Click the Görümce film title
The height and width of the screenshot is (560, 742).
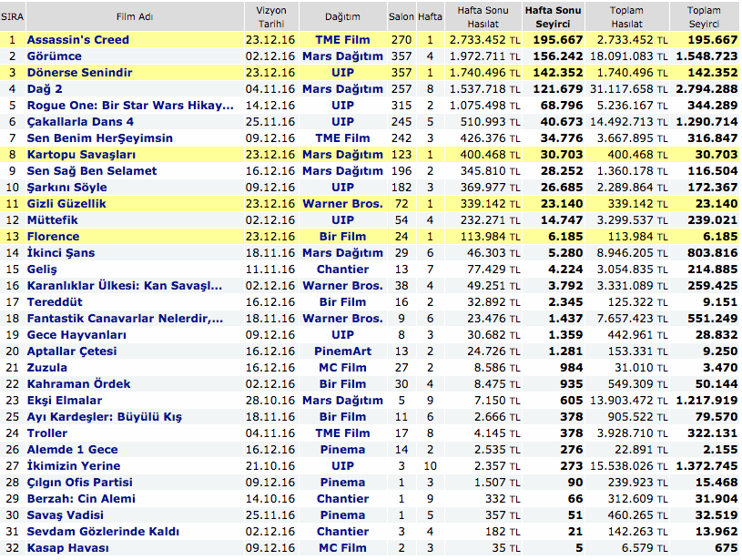tap(54, 56)
